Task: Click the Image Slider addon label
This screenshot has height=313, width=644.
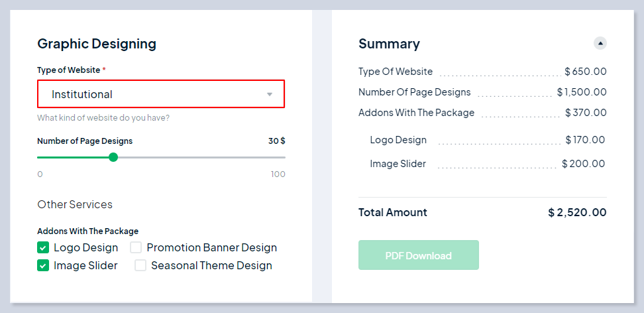Action: 86,266
